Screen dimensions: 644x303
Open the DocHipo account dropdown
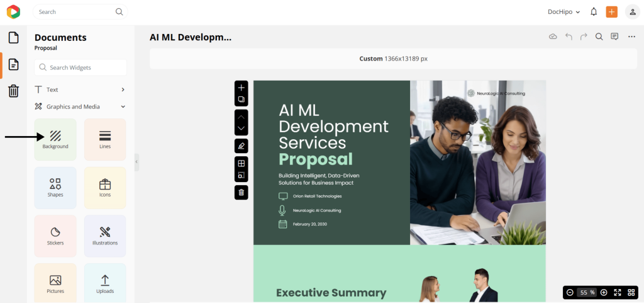[x=563, y=12]
